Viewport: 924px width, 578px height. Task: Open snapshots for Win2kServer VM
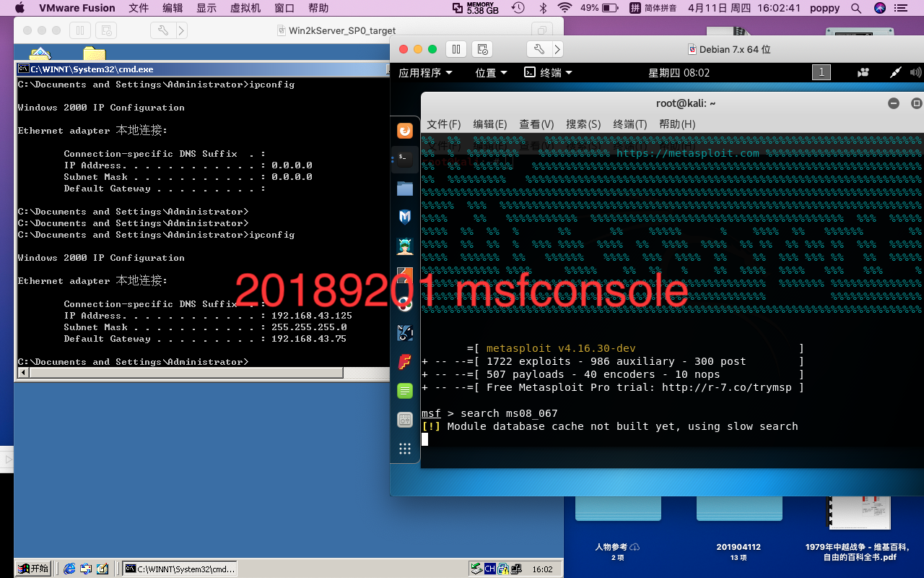pos(107,30)
